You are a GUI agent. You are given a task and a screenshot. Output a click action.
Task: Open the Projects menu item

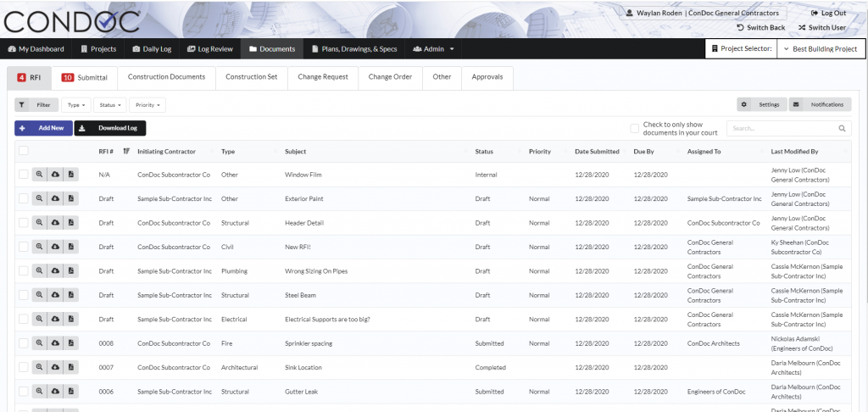(x=98, y=48)
